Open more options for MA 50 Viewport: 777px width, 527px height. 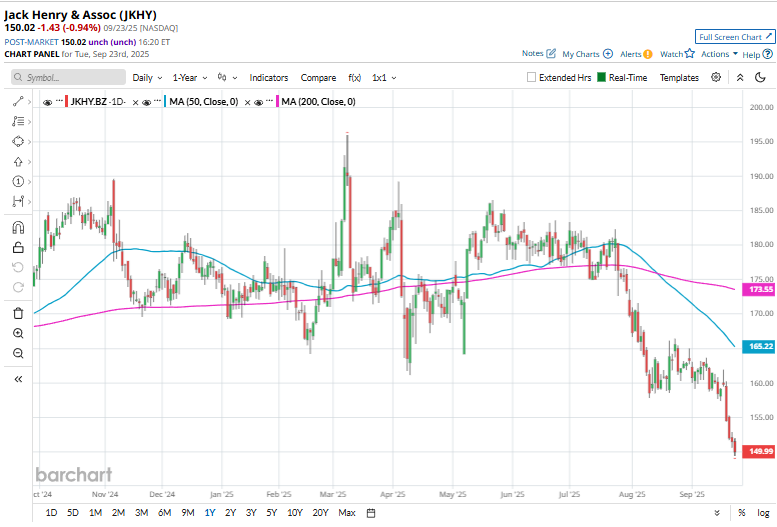click(158, 101)
